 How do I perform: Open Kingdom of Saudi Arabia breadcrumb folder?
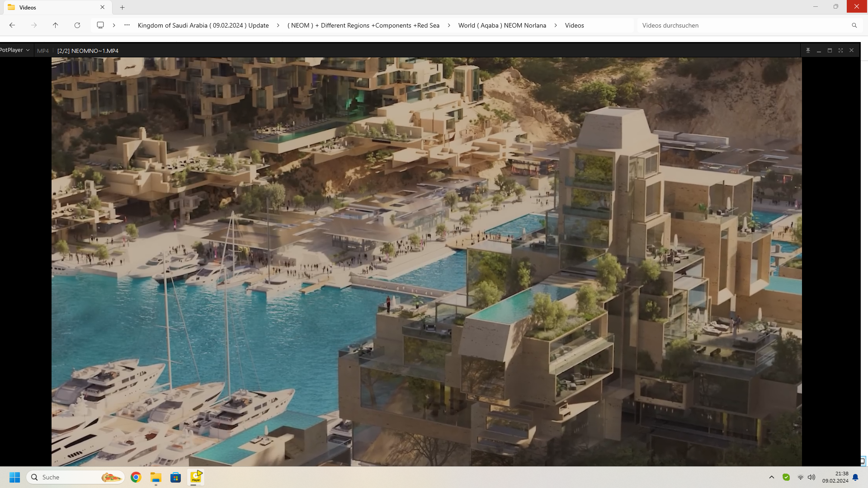click(203, 25)
